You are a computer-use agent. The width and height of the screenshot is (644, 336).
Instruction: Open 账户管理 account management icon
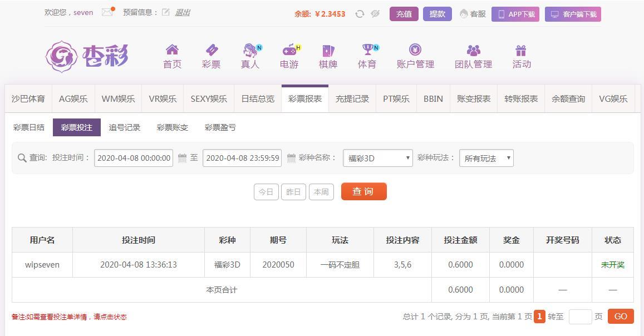click(415, 51)
